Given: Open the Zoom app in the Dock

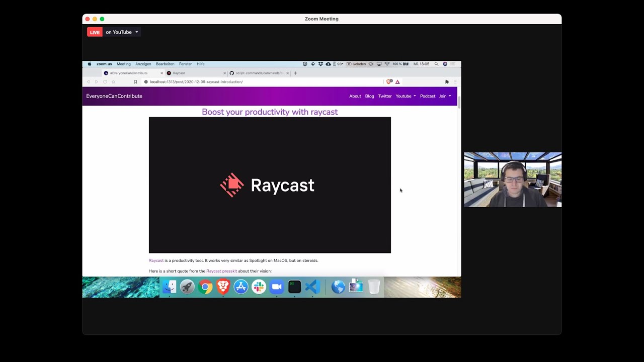Looking at the screenshot, I should [x=277, y=287].
